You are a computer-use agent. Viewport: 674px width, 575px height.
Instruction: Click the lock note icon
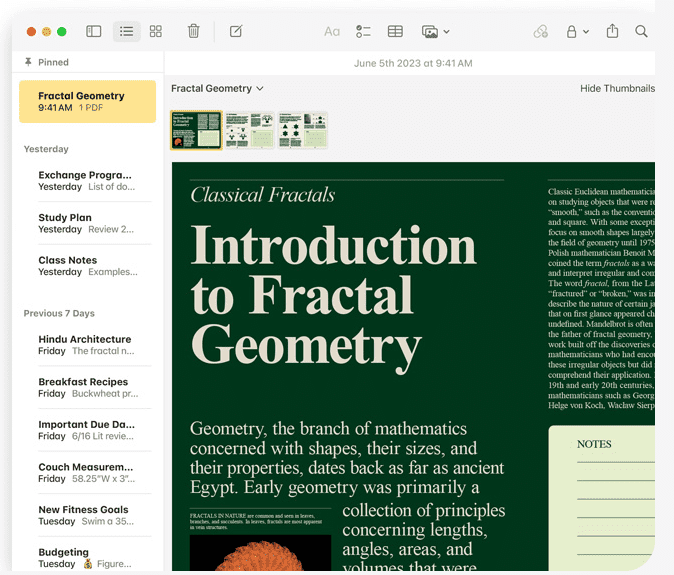571,31
